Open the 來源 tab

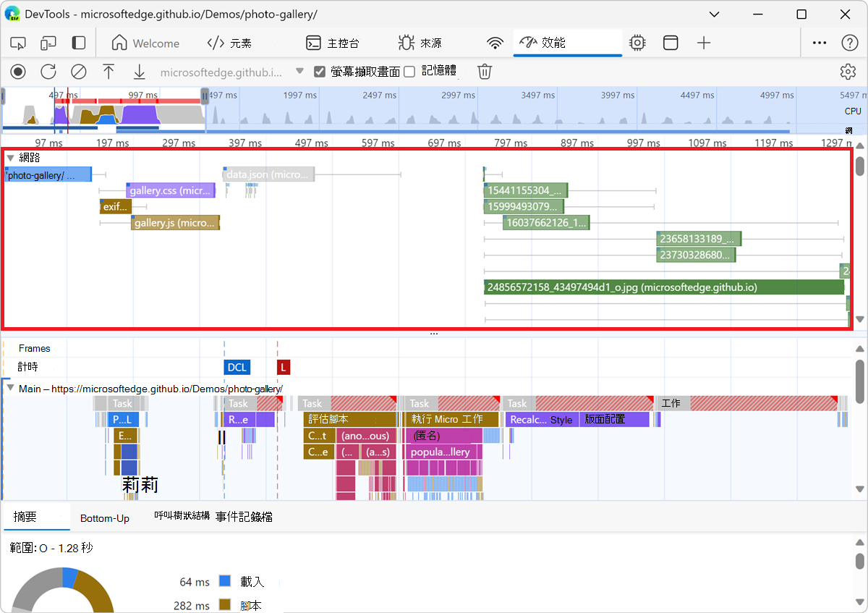click(x=420, y=43)
